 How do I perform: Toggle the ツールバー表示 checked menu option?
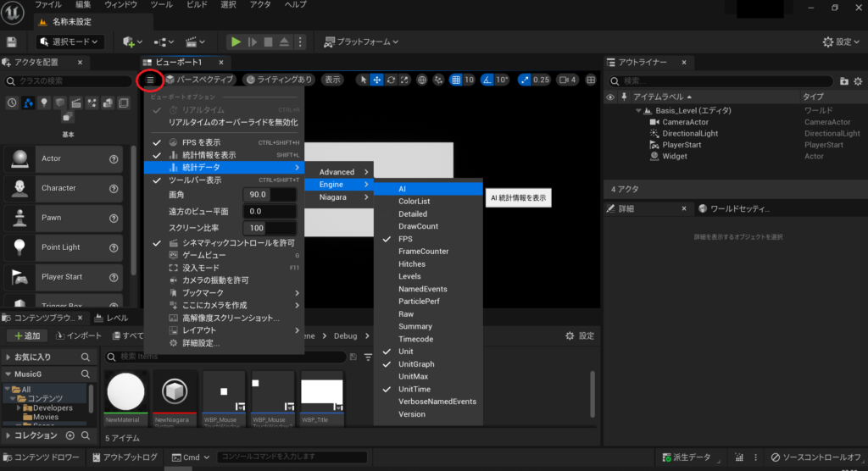pos(196,180)
